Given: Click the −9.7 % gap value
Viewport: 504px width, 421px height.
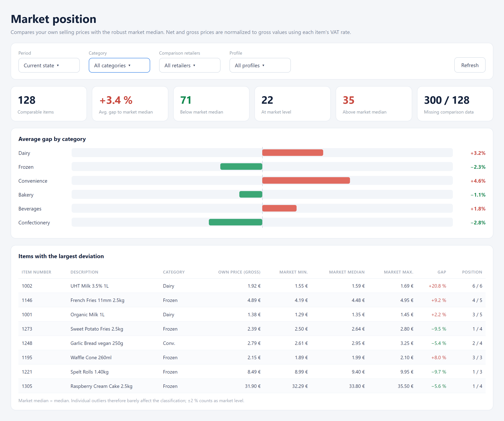Looking at the screenshot, I should point(439,372).
